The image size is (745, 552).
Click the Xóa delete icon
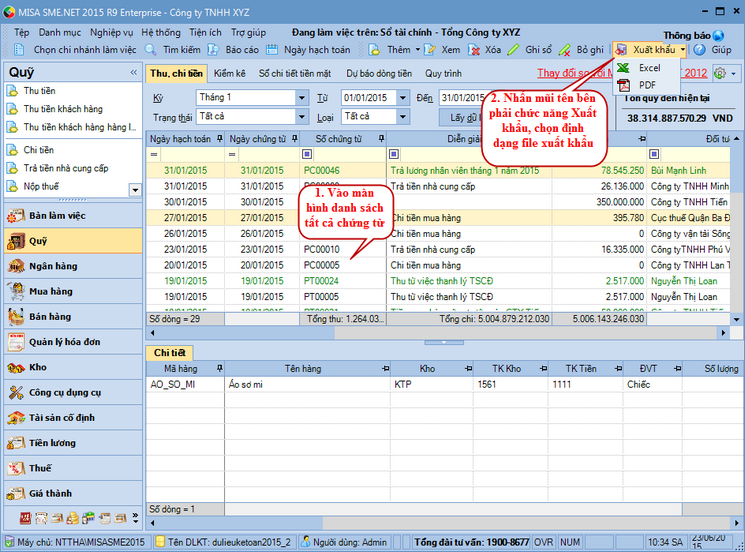(x=474, y=49)
